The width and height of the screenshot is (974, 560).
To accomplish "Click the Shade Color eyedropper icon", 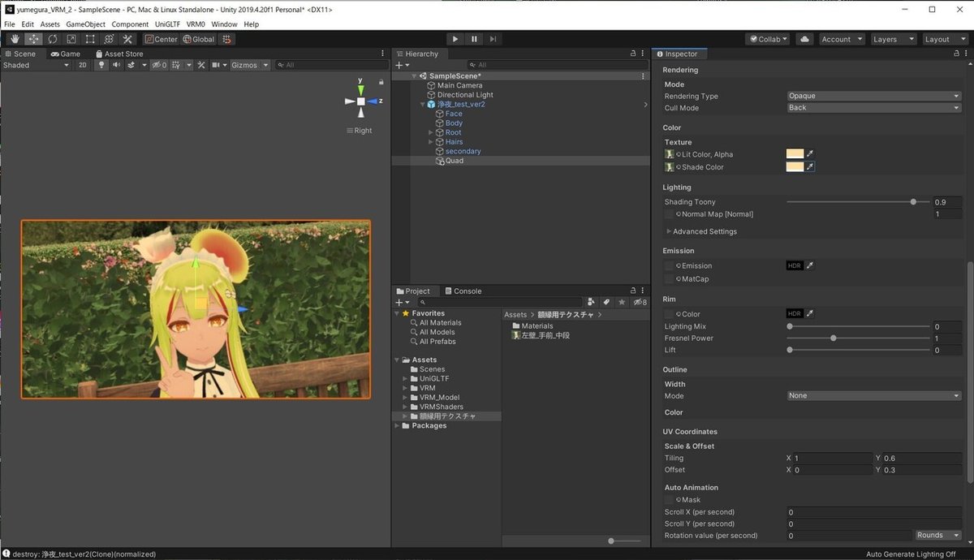I will pyautogui.click(x=809, y=166).
